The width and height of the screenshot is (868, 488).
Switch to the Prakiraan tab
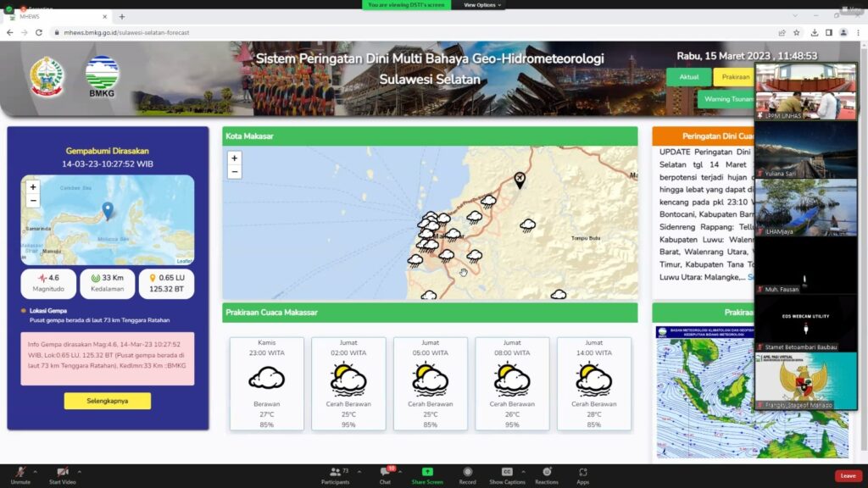coord(735,77)
